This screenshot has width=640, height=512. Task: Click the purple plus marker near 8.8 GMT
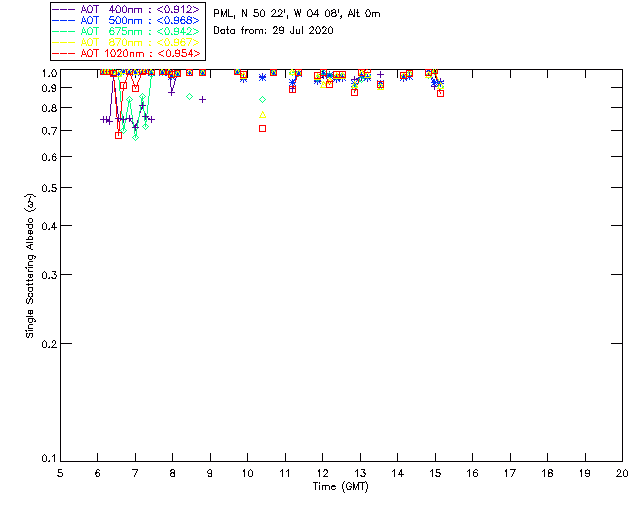pyautogui.click(x=202, y=100)
